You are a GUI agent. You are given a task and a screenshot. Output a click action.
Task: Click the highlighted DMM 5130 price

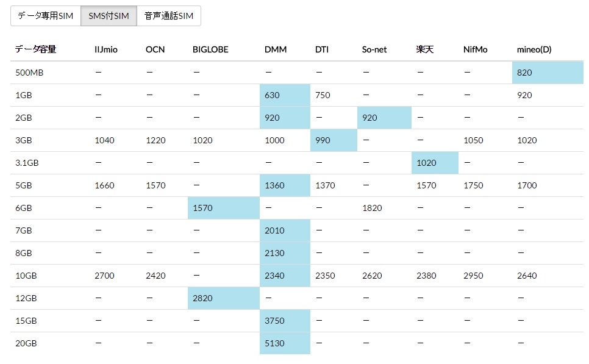point(285,343)
